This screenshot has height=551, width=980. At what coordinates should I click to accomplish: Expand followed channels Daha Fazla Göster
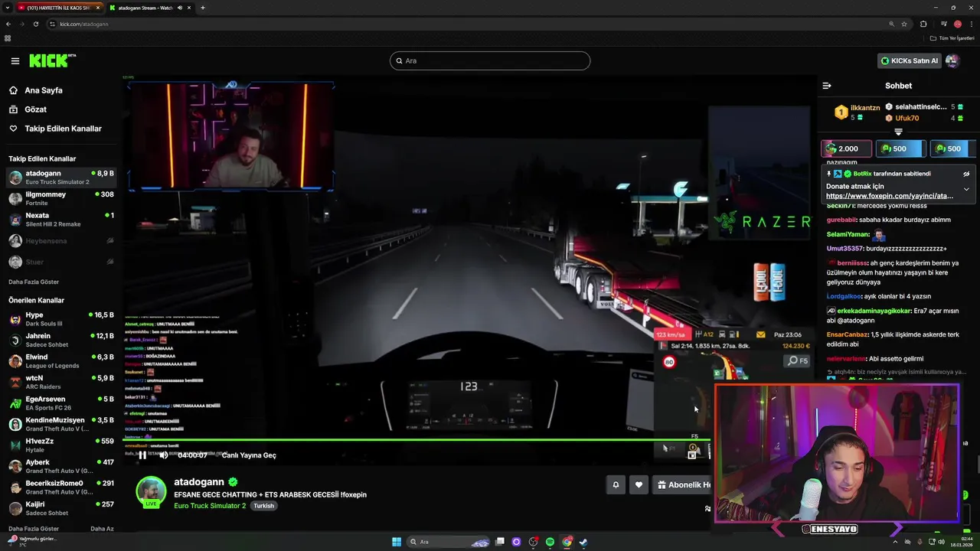pos(34,282)
